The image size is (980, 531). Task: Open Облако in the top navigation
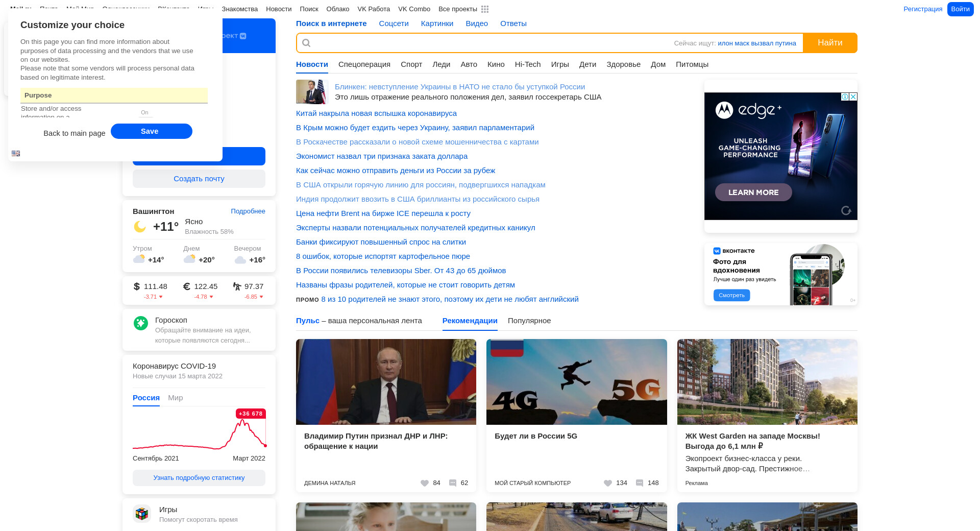coord(338,9)
